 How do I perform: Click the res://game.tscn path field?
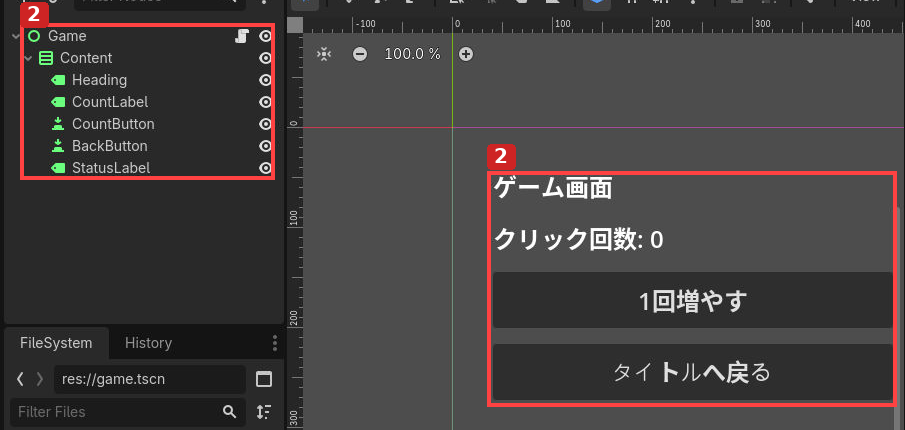(x=150, y=379)
